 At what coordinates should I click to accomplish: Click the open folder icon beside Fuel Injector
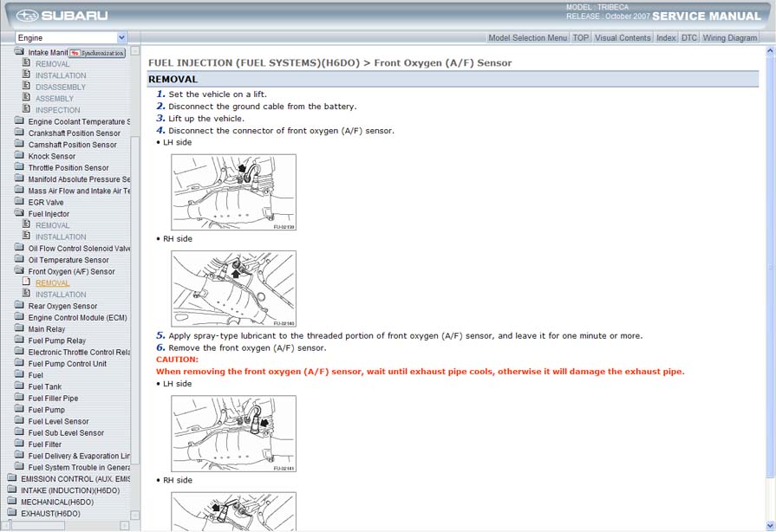click(19, 213)
